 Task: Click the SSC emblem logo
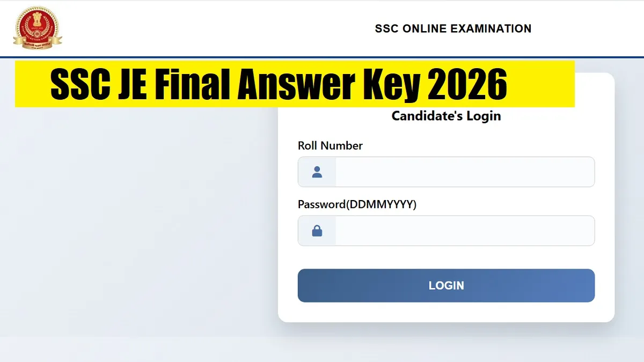coord(38,28)
